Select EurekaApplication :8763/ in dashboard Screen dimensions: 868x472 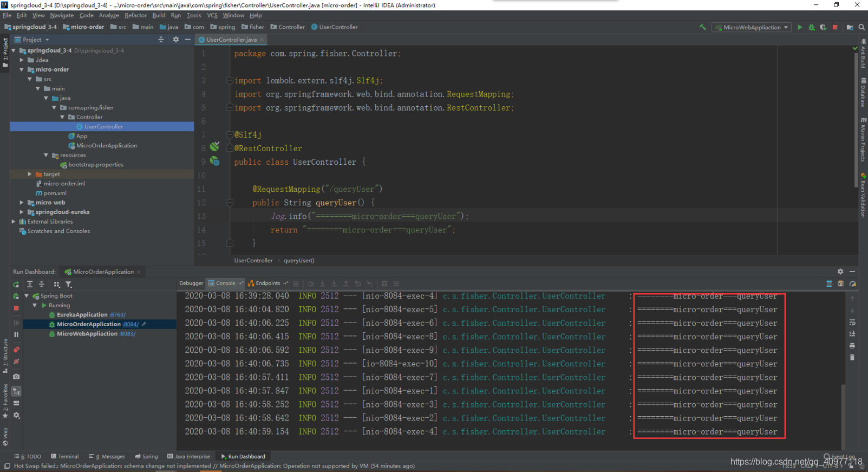(91, 315)
